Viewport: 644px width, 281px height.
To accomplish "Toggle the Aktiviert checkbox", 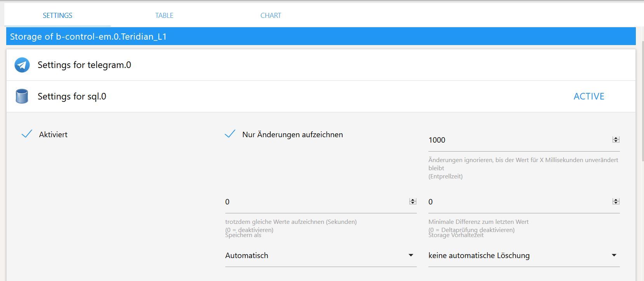I will (x=27, y=134).
